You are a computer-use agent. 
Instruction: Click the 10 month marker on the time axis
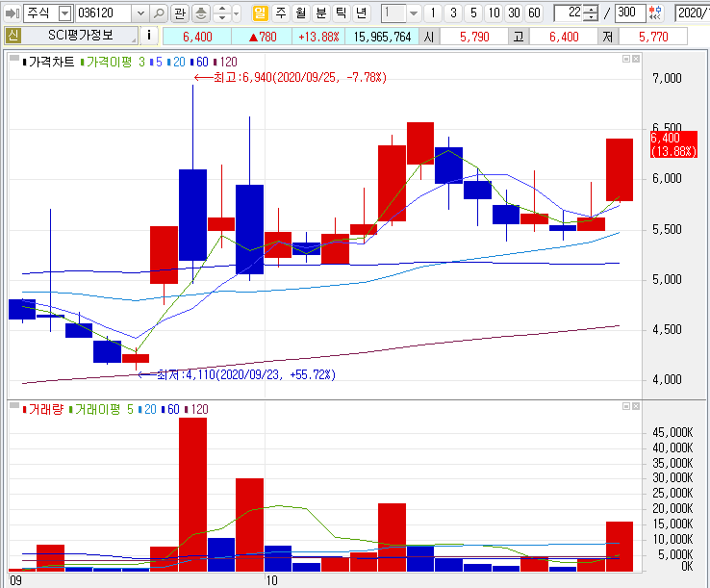coord(271,580)
